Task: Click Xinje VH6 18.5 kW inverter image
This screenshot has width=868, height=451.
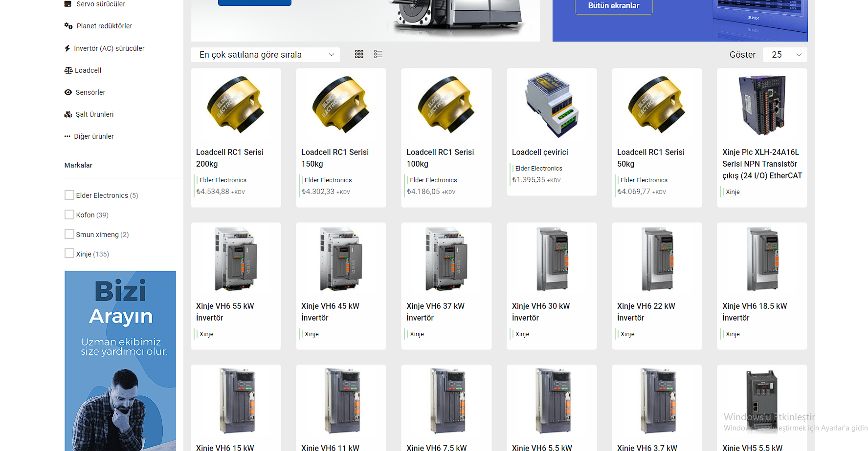Action: tap(762, 259)
